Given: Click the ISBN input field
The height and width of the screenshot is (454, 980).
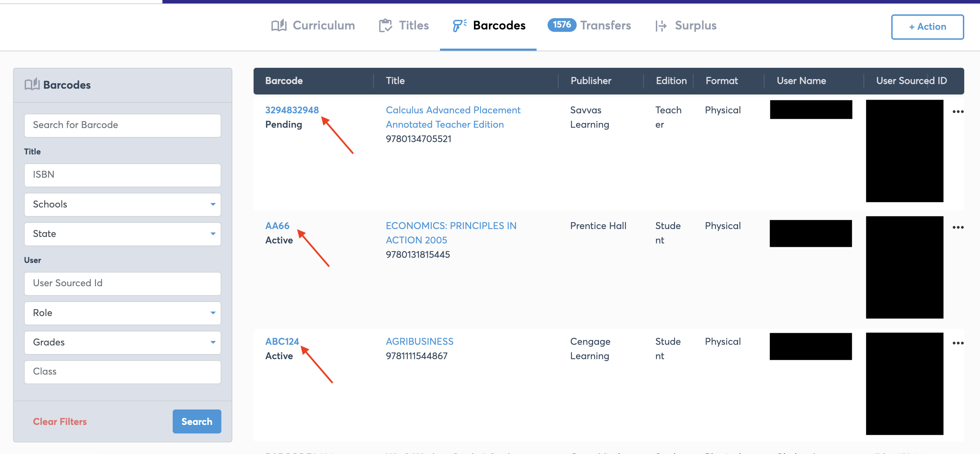Looking at the screenshot, I should pos(123,175).
